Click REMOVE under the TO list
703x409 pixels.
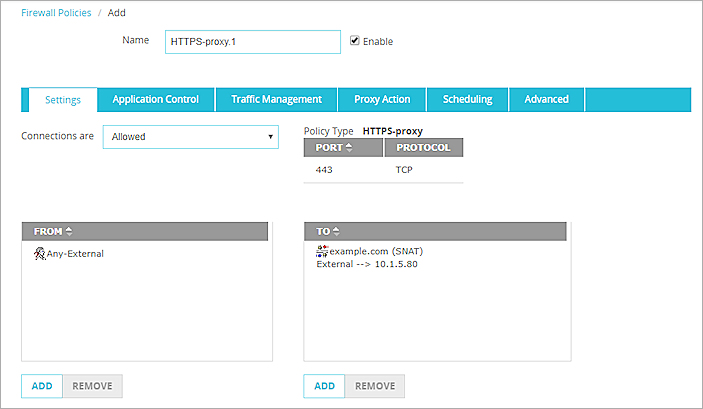click(375, 386)
